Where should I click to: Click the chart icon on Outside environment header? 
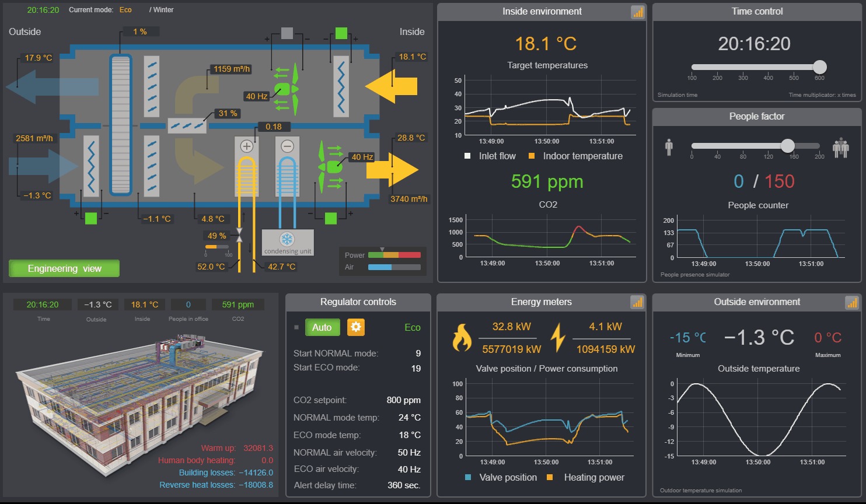click(853, 302)
